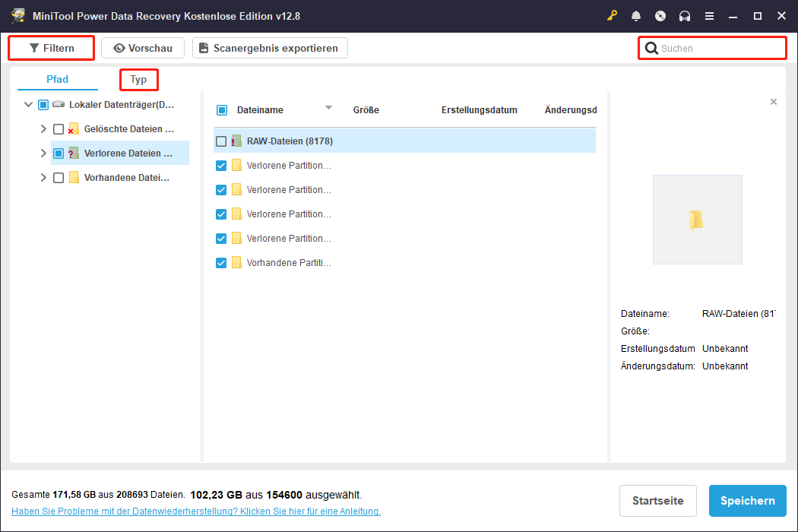The image size is (798, 532).
Task: Click Scanergebnis exportieren button
Action: click(x=270, y=48)
